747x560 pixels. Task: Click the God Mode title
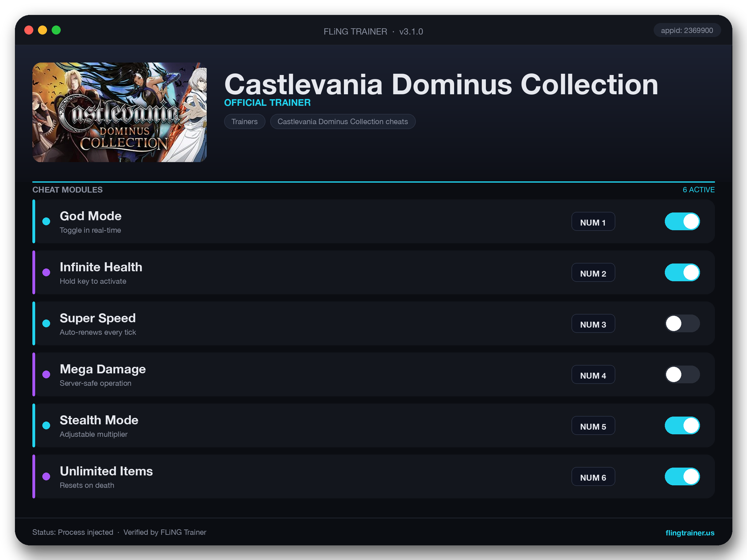[91, 216]
